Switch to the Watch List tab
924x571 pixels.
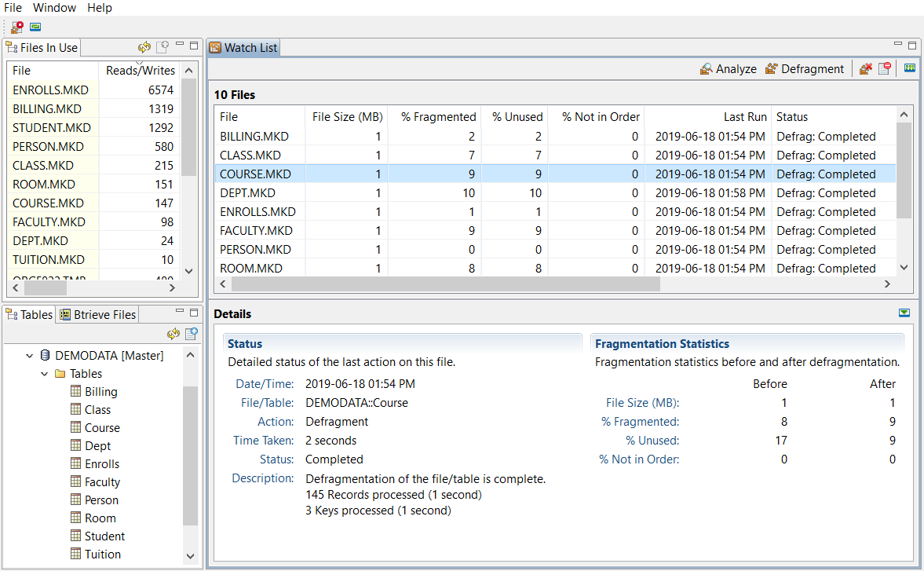click(x=243, y=48)
